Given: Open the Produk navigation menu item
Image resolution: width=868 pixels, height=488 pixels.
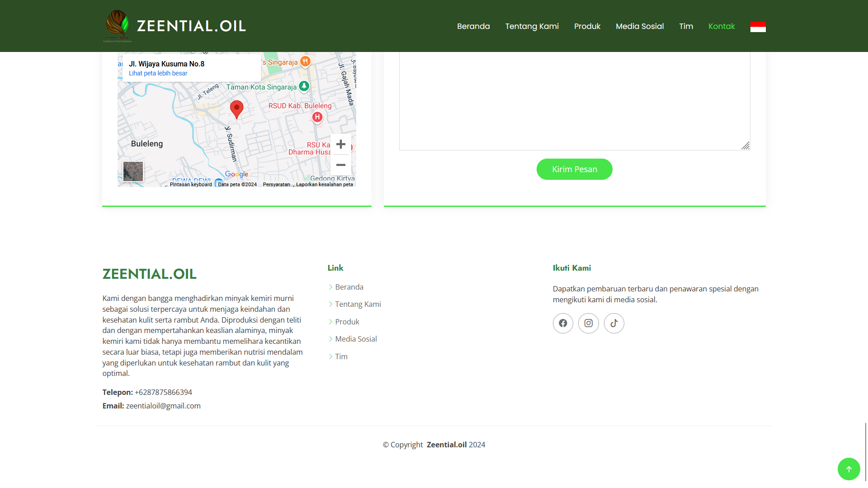Looking at the screenshot, I should pyautogui.click(x=587, y=26).
